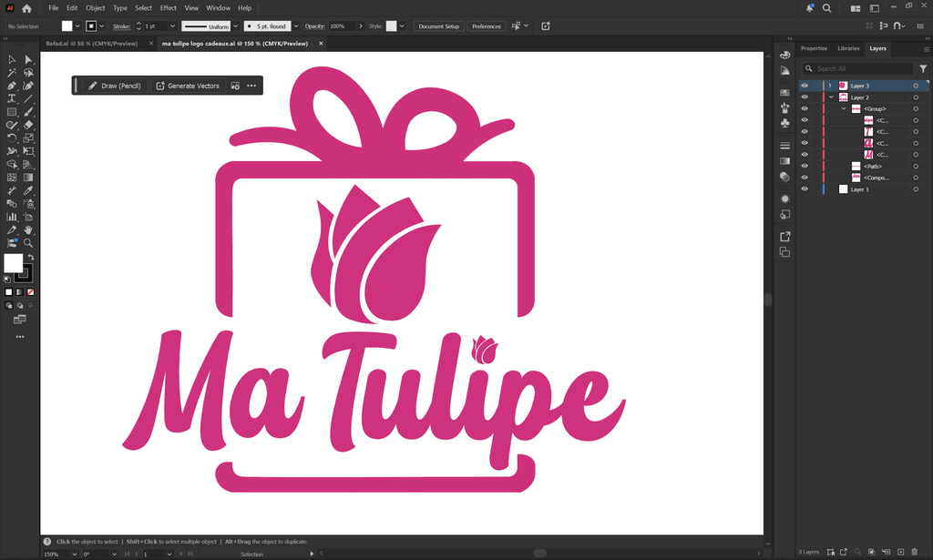Open the Color panel palette icon
Screen dimensions: 933x560
pos(784,55)
